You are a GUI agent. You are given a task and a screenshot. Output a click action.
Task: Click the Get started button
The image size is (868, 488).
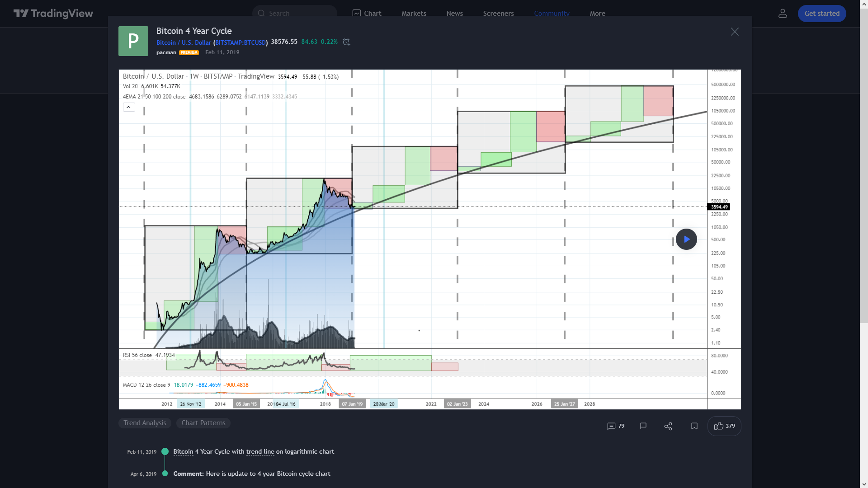click(821, 14)
